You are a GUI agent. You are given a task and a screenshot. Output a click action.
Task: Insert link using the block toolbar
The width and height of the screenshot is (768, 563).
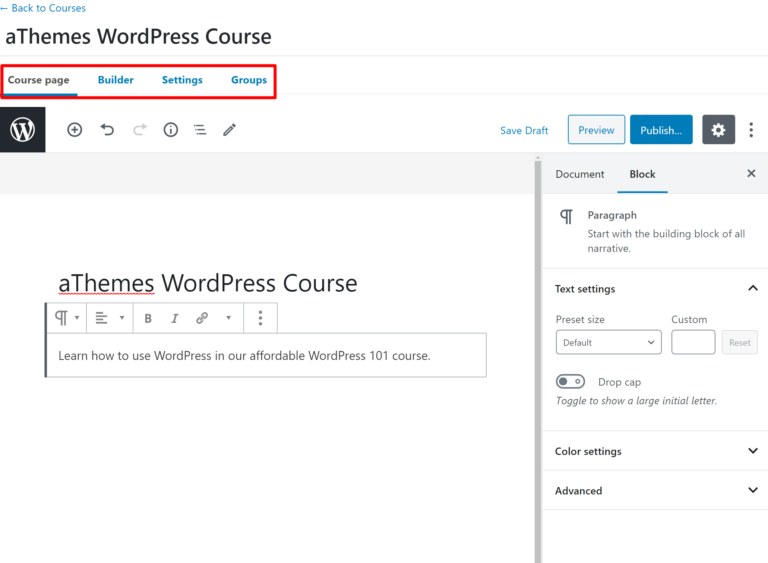pos(202,318)
